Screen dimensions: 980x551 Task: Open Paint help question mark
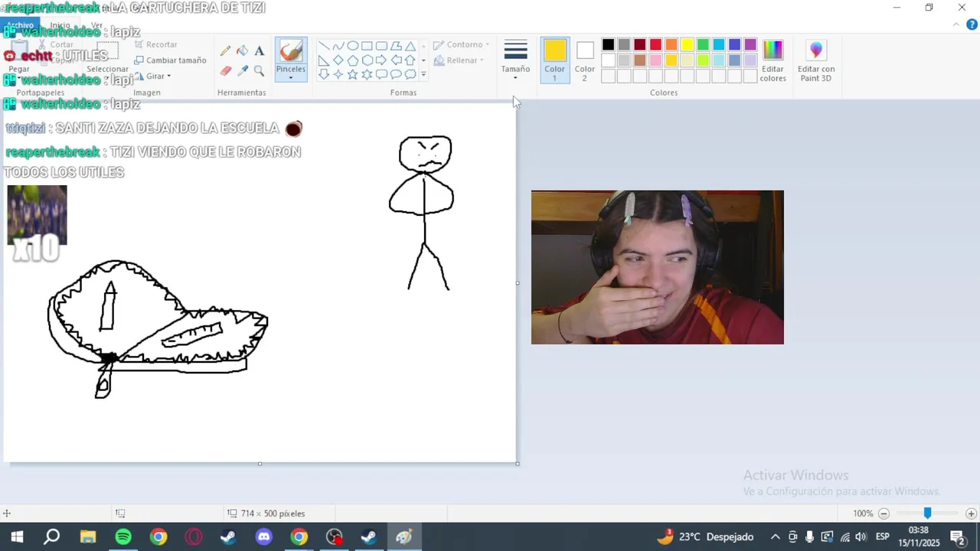(973, 24)
